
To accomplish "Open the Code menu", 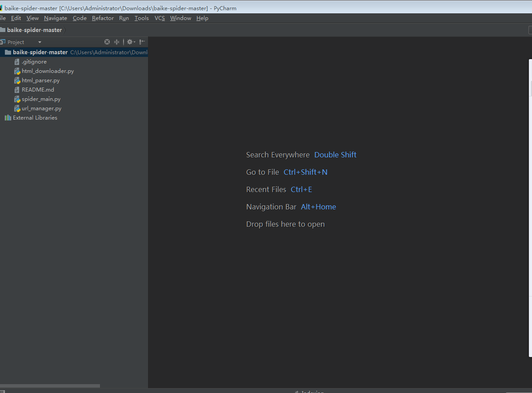I will [80, 18].
